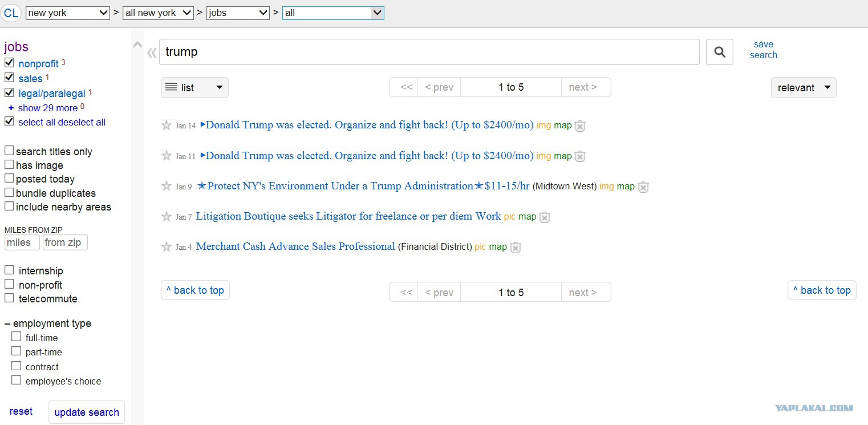Enable the posted today filter
Screen dimensions: 868x425
(x=9, y=179)
